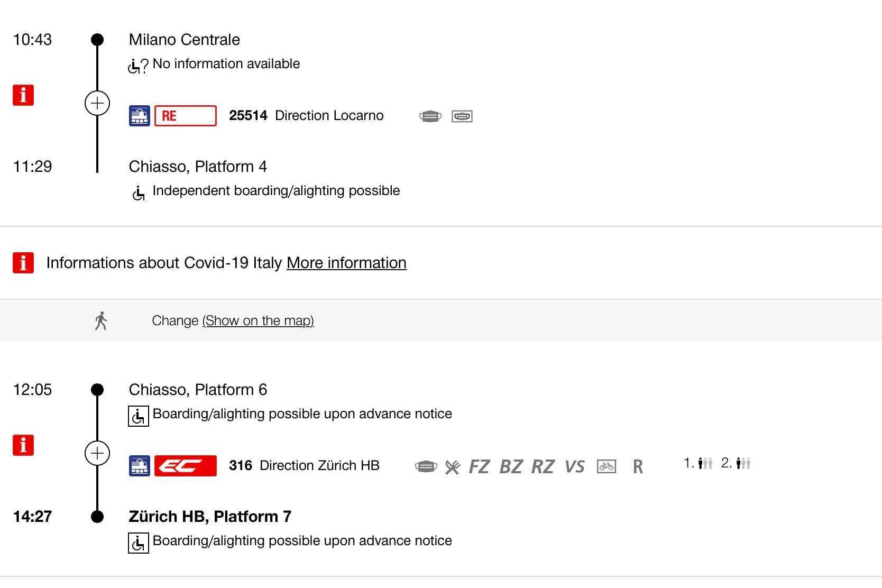Click the face mask icon on EC 316 row
The width and height of the screenshot is (882, 588).
click(x=426, y=466)
